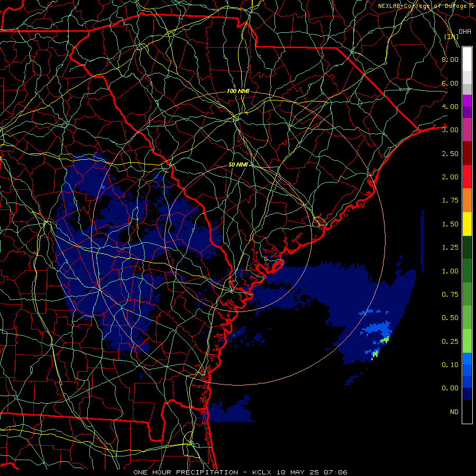476x476 pixels.
Task: Select the 0.75 medium green legend swatch
Action: (467, 294)
